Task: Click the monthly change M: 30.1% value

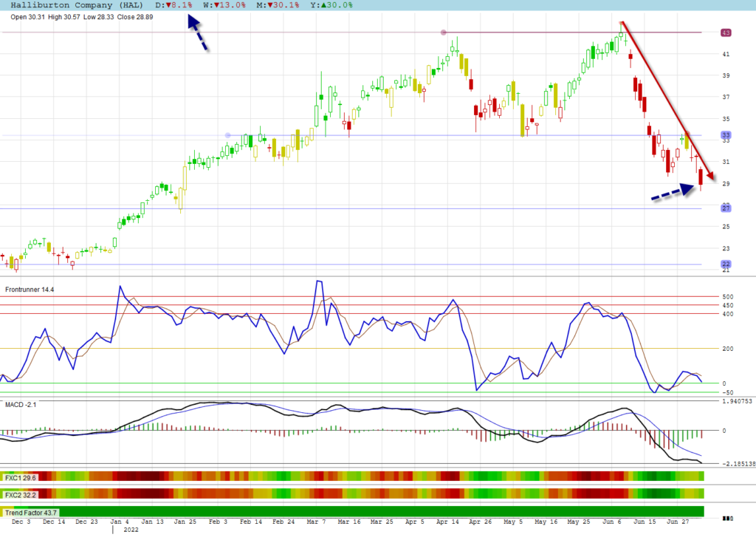Action: click(x=278, y=5)
